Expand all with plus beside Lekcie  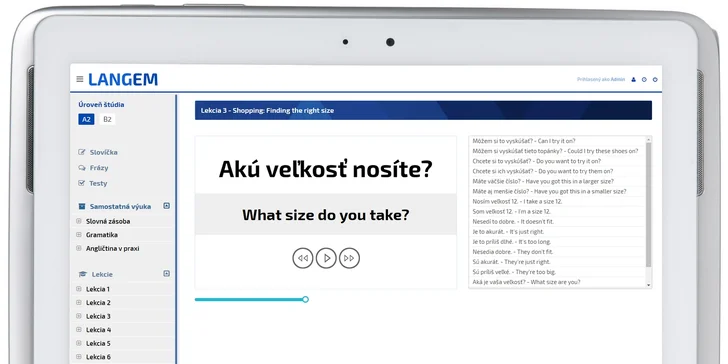coord(167,273)
